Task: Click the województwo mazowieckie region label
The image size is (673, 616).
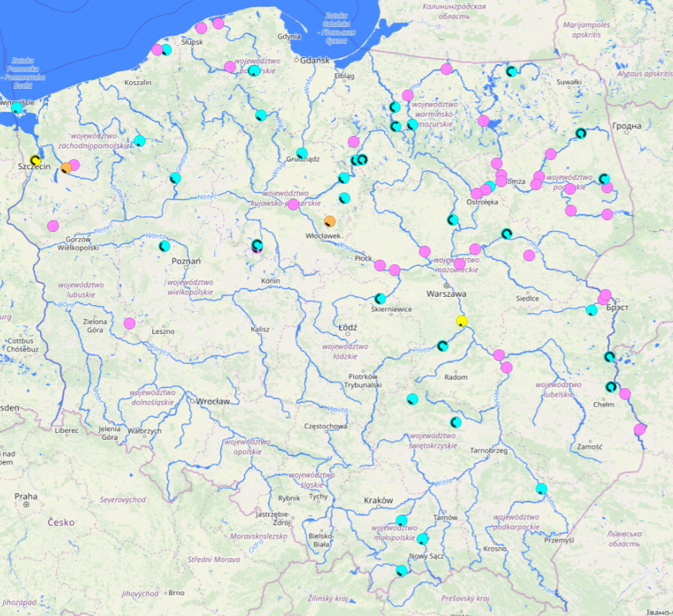Action: click(x=456, y=264)
